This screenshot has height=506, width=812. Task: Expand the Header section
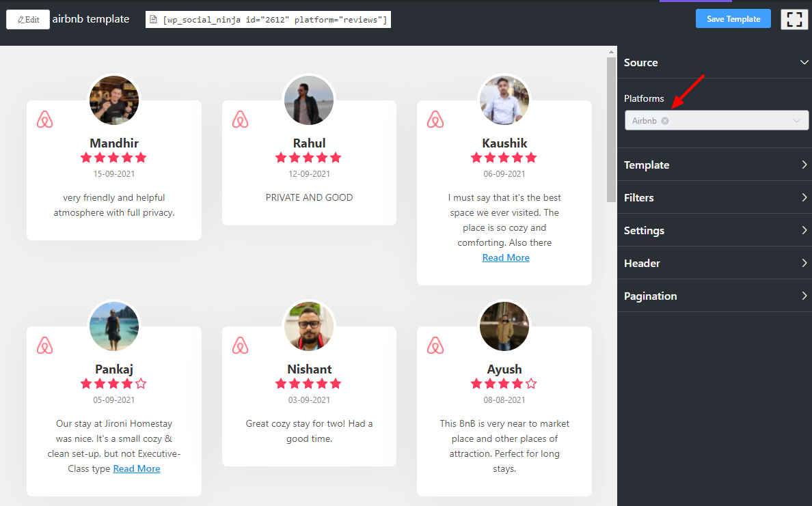(714, 263)
